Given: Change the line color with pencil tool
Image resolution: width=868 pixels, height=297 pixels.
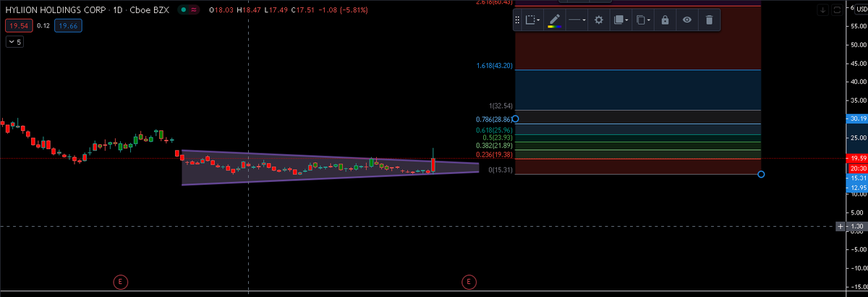Looking at the screenshot, I should tap(555, 20).
